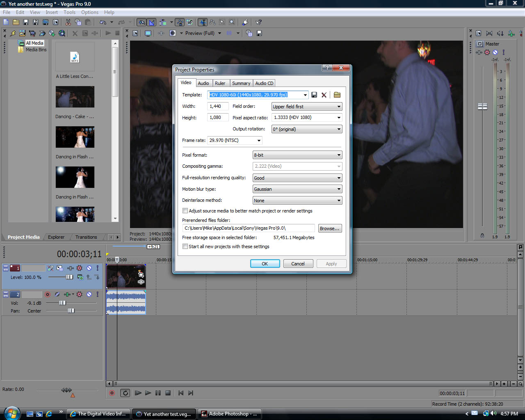Click the Go to End transport button
The image size is (525, 420).
[x=191, y=393]
